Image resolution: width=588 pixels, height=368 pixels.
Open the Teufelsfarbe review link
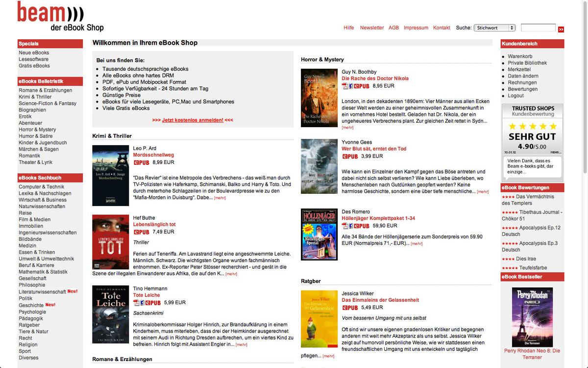533,268
